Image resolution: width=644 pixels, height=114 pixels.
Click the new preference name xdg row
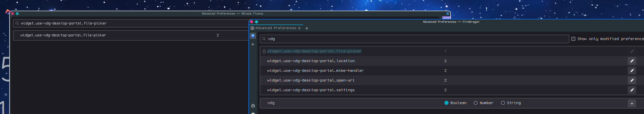point(271,103)
